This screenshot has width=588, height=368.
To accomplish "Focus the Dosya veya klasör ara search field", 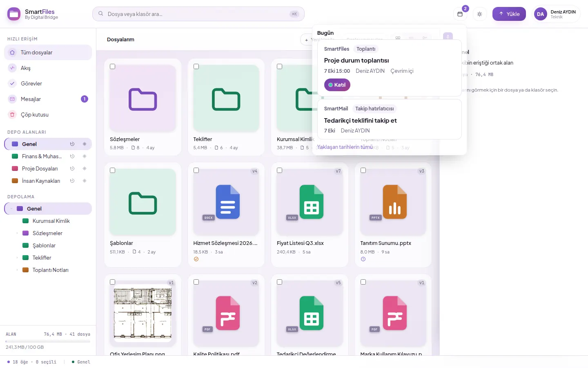I will (198, 14).
